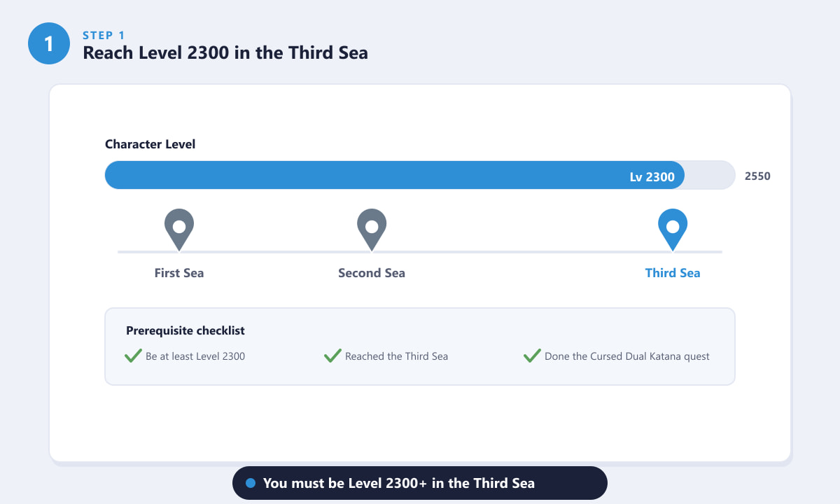Click the Second Sea map pin icon

(x=372, y=230)
